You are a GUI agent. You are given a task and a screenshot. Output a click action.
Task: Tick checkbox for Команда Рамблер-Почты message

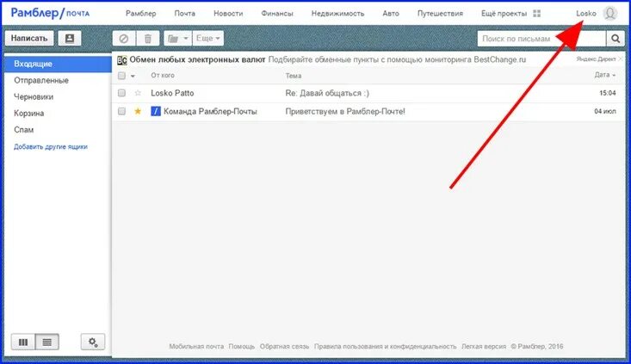[121, 111]
